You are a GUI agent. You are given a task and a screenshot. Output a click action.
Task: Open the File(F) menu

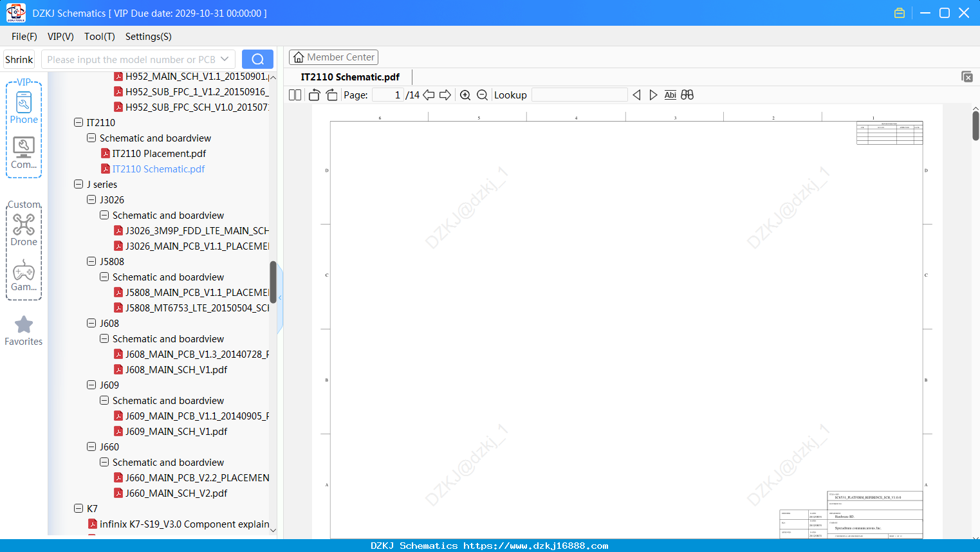point(24,37)
